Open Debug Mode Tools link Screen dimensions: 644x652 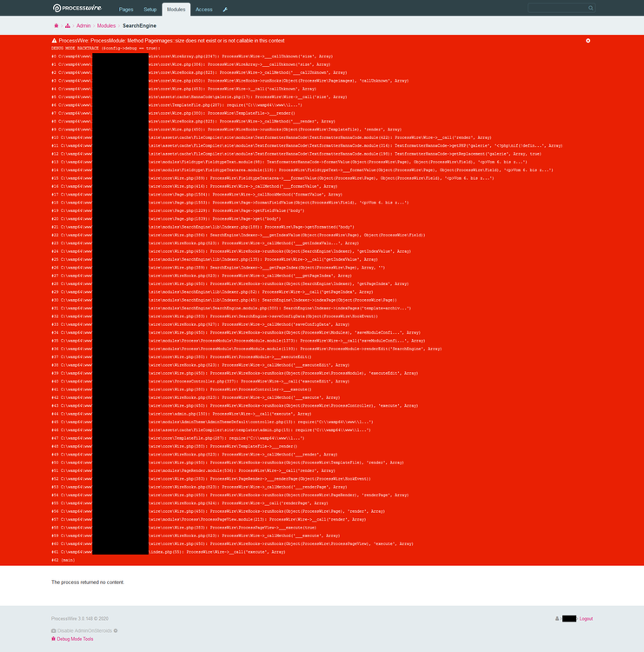[75, 639]
